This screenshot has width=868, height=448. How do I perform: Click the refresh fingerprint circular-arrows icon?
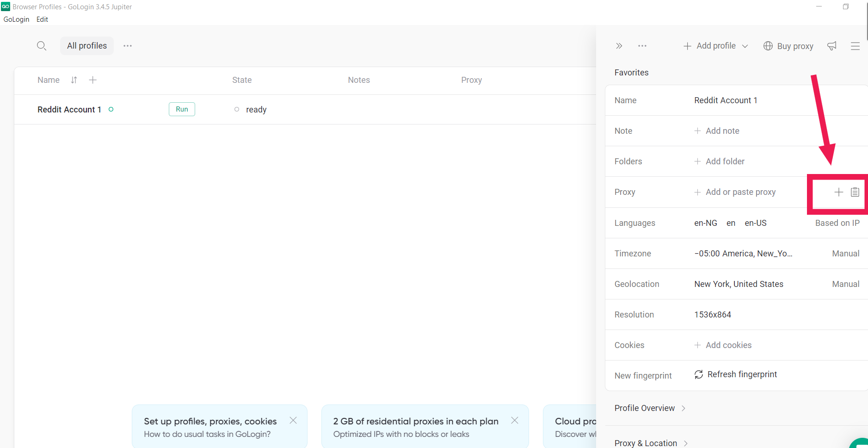tap(699, 374)
